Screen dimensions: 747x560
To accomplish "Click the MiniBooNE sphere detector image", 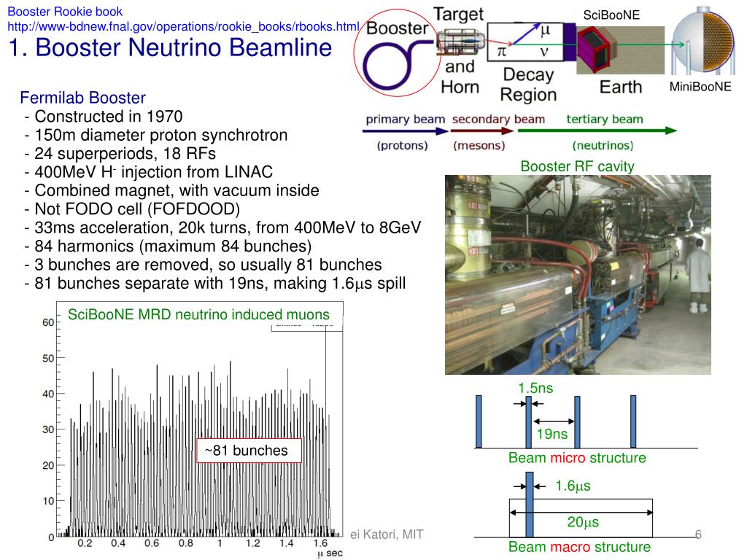I will 703,41.
